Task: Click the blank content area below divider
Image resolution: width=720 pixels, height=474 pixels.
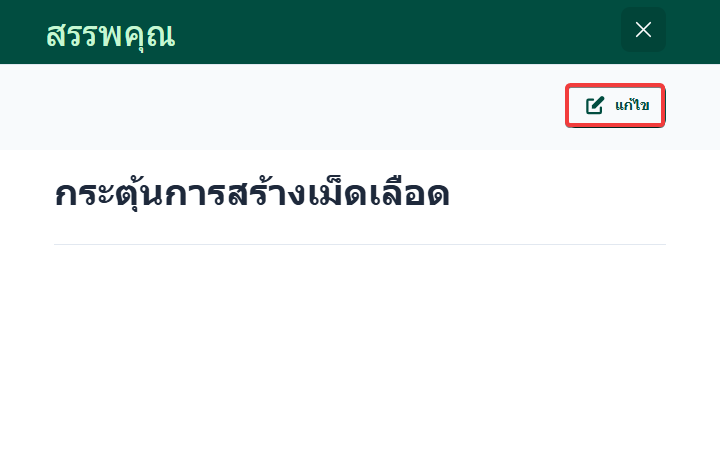Action: (x=360, y=360)
